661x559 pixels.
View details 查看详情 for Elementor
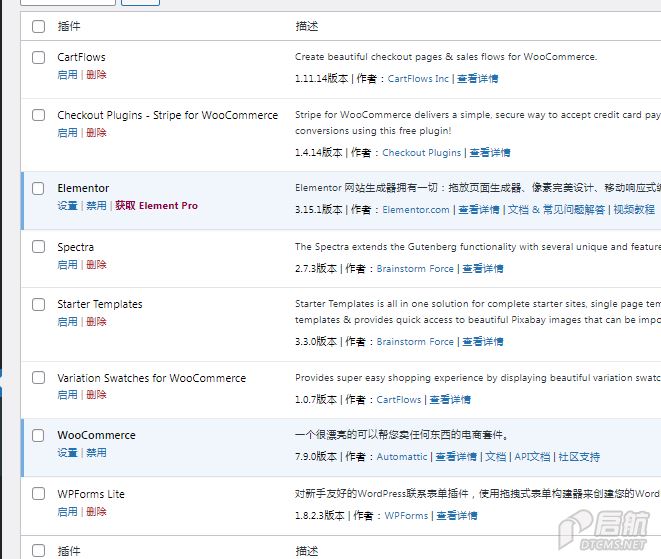click(x=478, y=210)
